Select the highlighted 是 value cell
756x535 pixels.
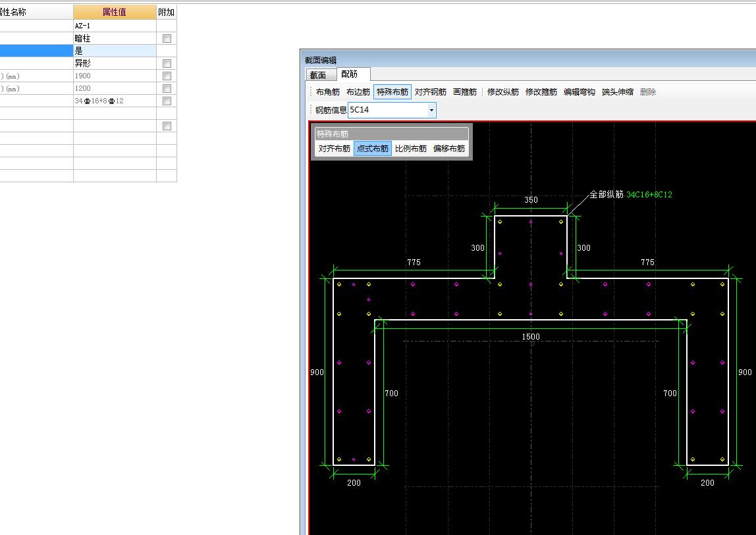pos(115,51)
